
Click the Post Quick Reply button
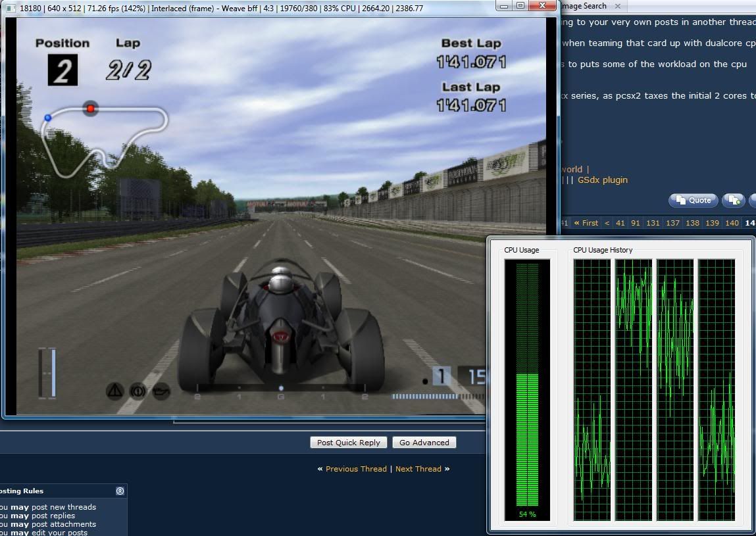(x=348, y=443)
